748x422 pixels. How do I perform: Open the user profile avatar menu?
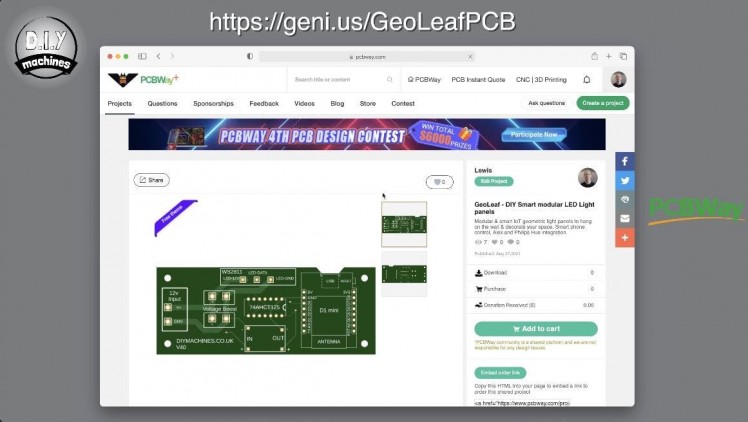coord(618,80)
